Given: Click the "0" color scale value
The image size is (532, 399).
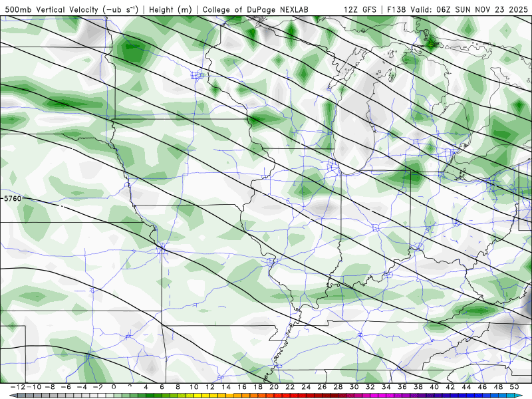Looking at the screenshot, I should pyautogui.click(x=114, y=387).
